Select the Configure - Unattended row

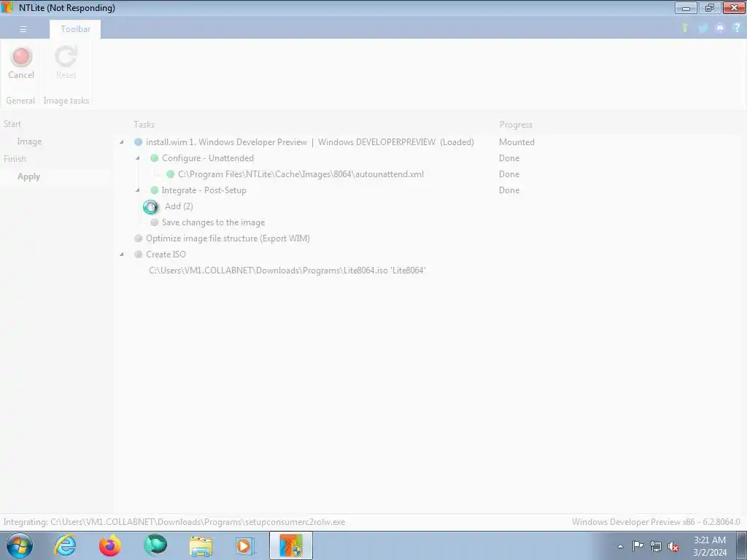(x=208, y=158)
